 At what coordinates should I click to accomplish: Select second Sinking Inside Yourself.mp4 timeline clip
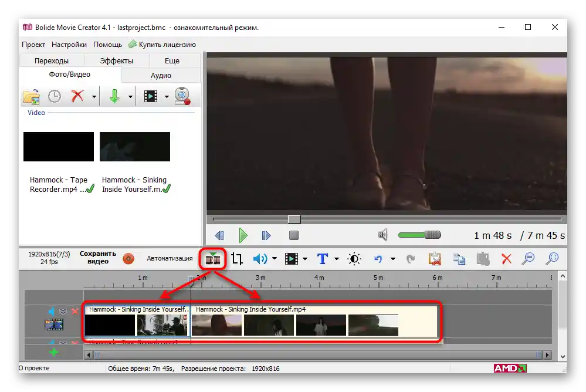click(x=314, y=320)
